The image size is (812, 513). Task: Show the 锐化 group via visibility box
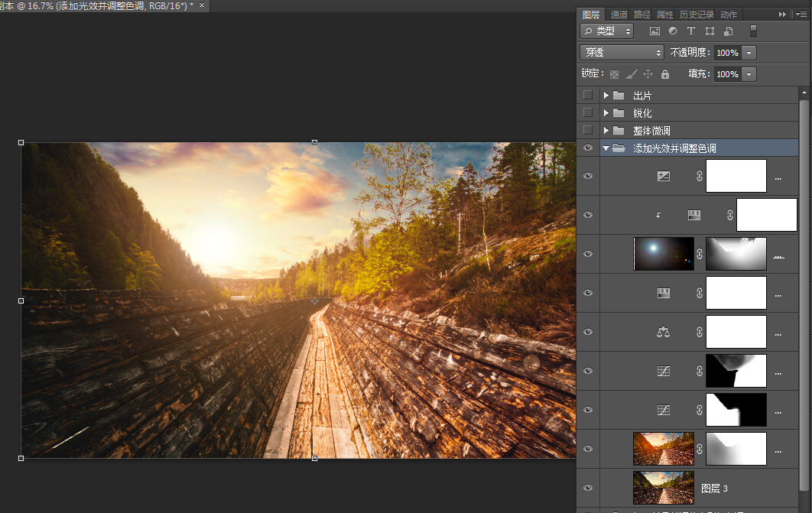[x=588, y=113]
